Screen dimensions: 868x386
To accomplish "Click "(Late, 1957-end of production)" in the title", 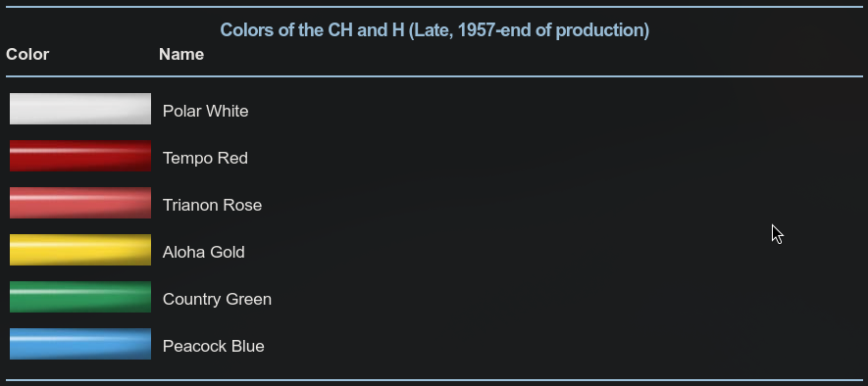I will click(x=529, y=29).
